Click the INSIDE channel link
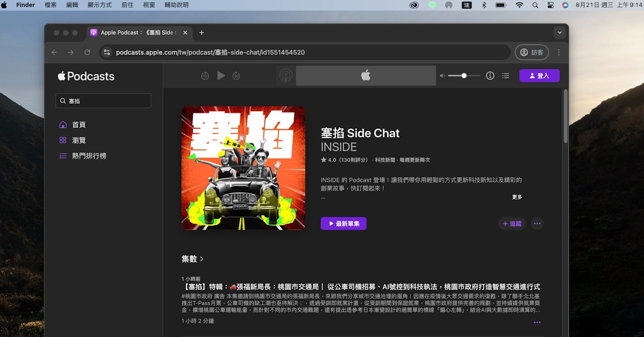644x337 pixels. click(339, 147)
